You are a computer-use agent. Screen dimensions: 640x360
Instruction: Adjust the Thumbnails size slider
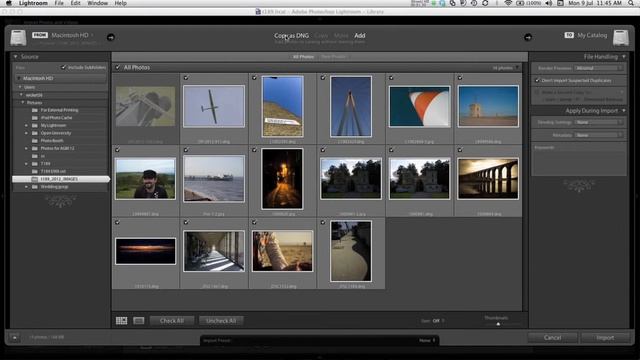click(498, 324)
